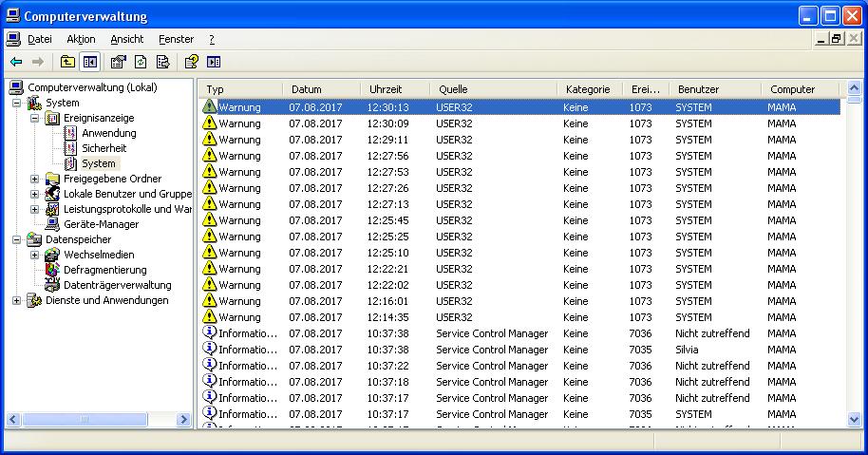The width and height of the screenshot is (868, 455).
Task: Click the Ereignisanzeige book icon
Action: (x=52, y=118)
